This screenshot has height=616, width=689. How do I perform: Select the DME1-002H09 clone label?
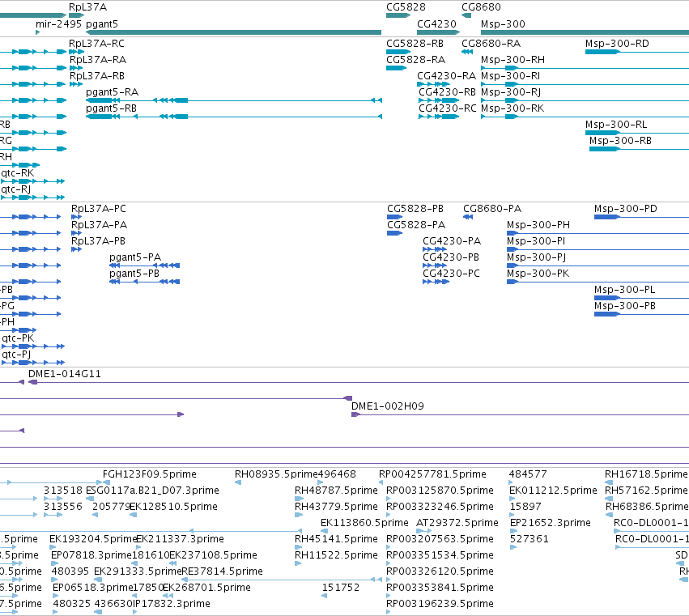388,406
